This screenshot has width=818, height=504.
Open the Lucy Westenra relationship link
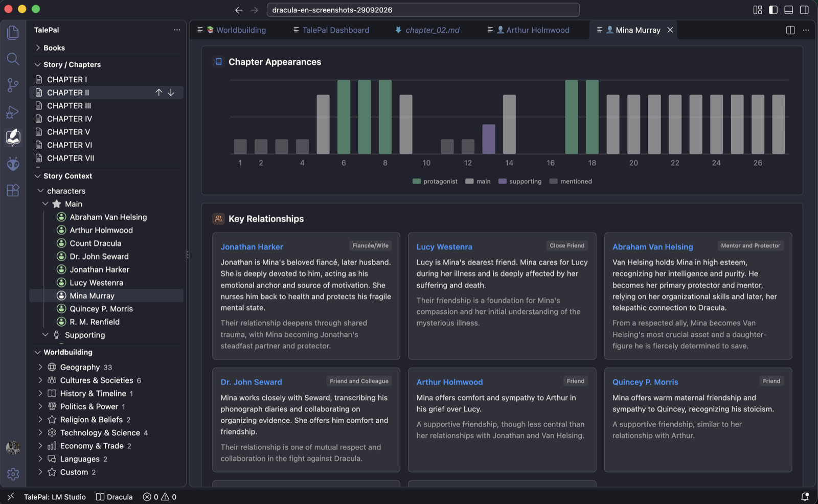point(444,247)
